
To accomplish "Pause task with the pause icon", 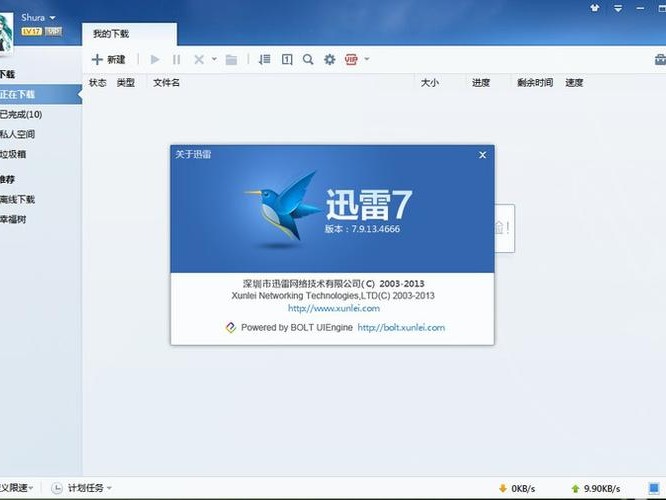I will click(177, 59).
